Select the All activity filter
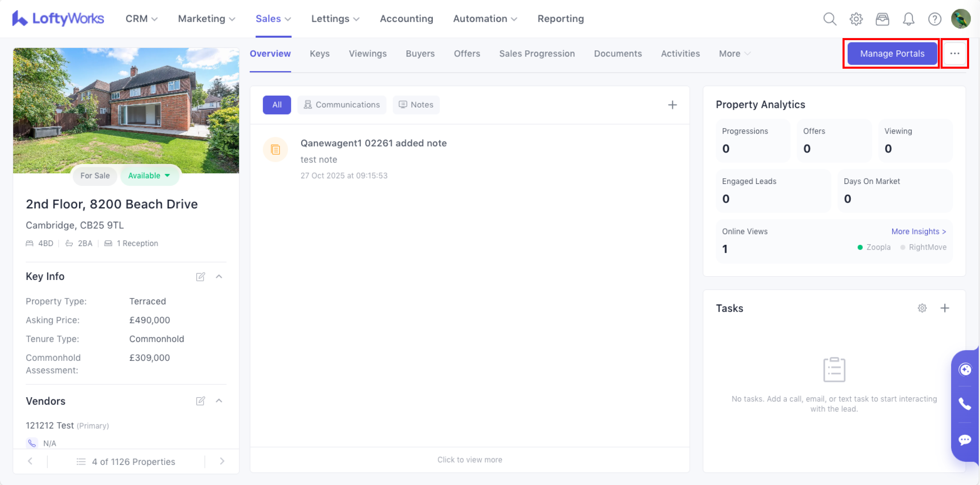980x485 pixels. coord(277,105)
